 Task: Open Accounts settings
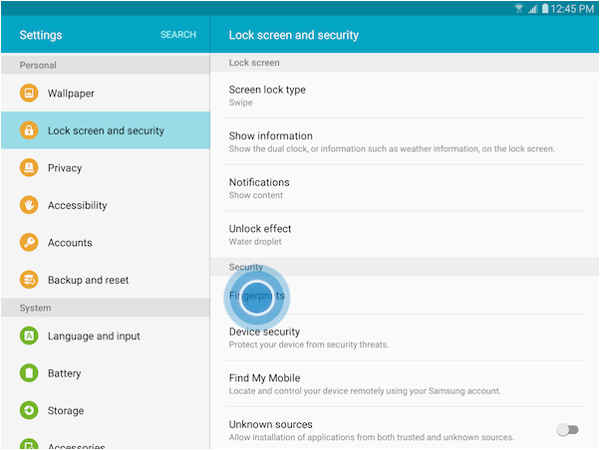point(106,242)
